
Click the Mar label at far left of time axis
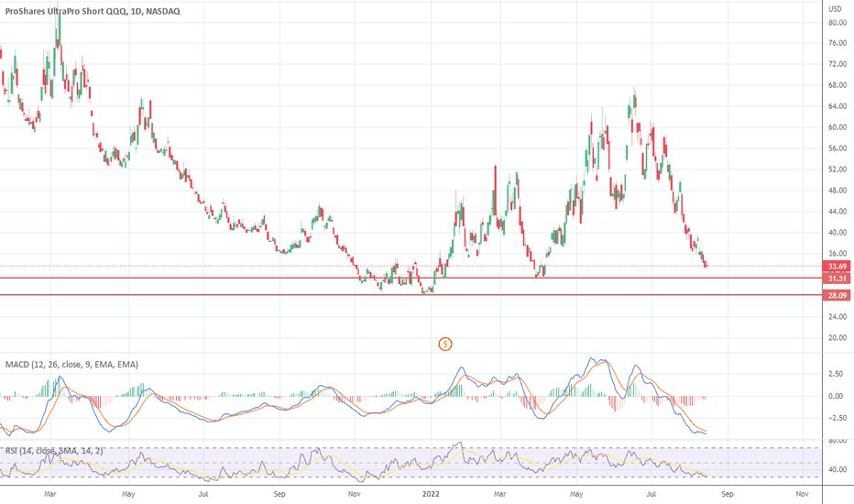[x=50, y=494]
